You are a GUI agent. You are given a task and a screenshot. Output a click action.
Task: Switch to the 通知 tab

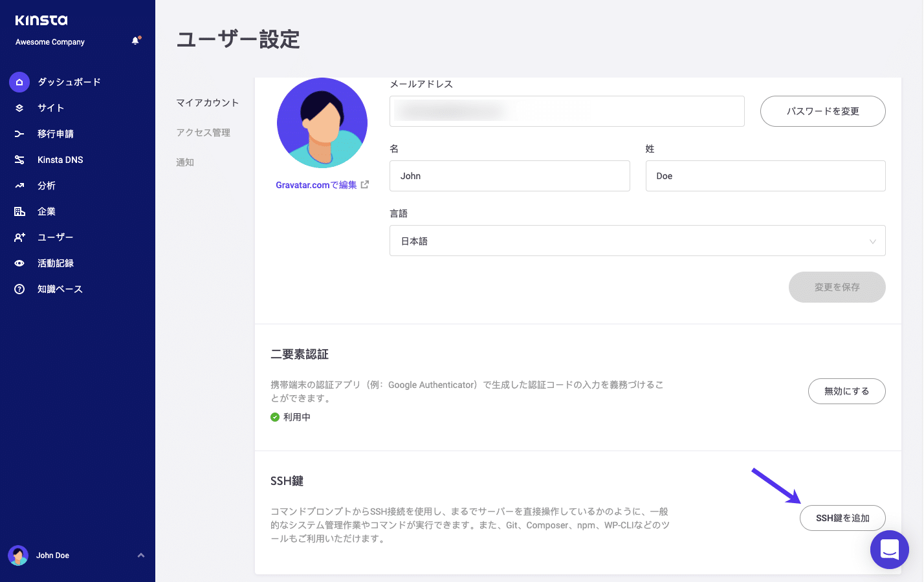(185, 162)
